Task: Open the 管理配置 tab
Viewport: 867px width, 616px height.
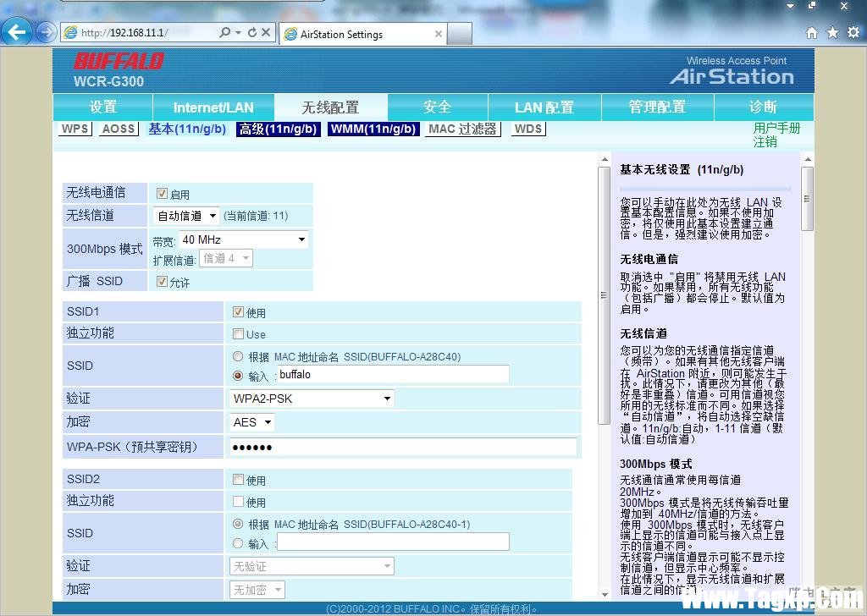Action: (657, 107)
